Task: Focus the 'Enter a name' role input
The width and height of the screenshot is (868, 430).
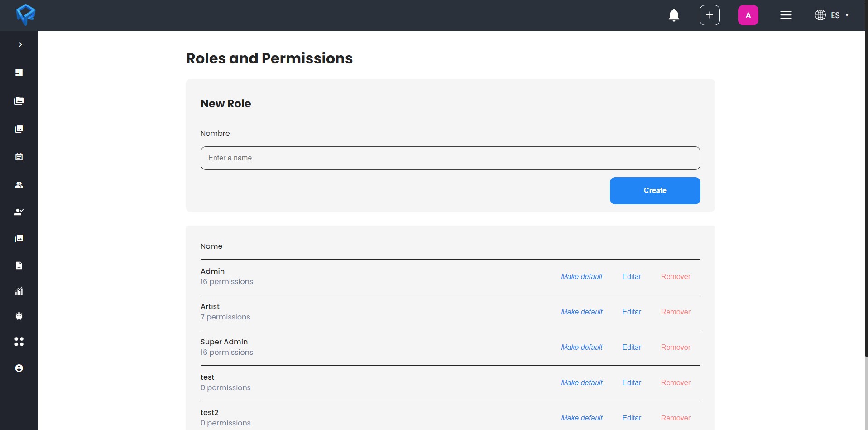Action: [x=450, y=158]
